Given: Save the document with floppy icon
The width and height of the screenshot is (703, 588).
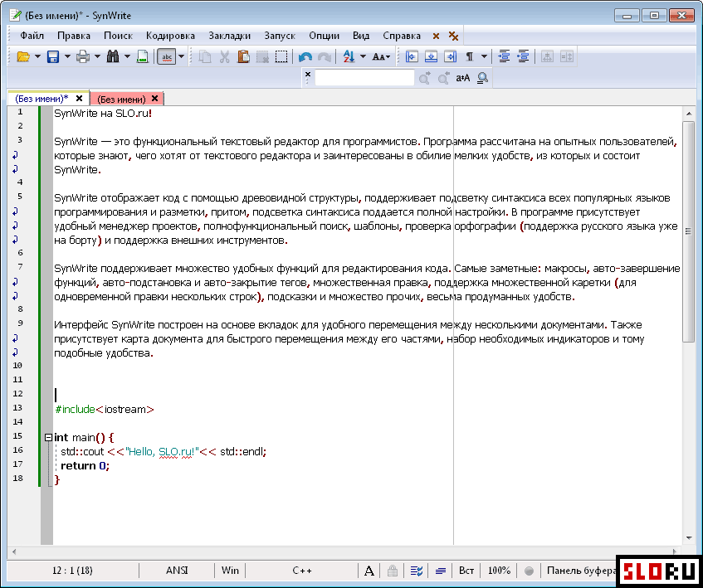Looking at the screenshot, I should [53, 57].
